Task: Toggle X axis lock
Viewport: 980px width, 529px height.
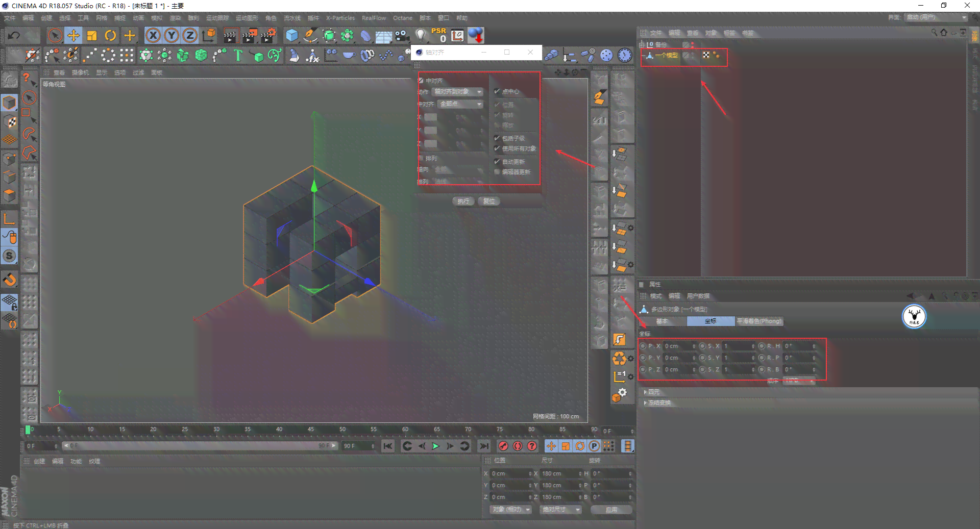Action: [153, 35]
